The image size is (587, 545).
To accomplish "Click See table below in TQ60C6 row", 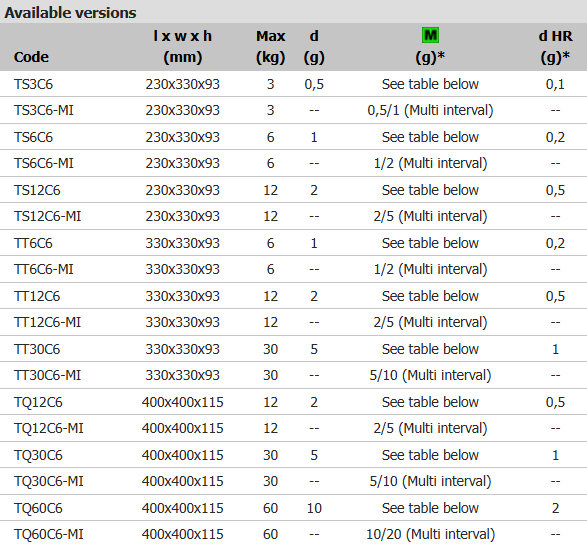I will click(430, 508).
